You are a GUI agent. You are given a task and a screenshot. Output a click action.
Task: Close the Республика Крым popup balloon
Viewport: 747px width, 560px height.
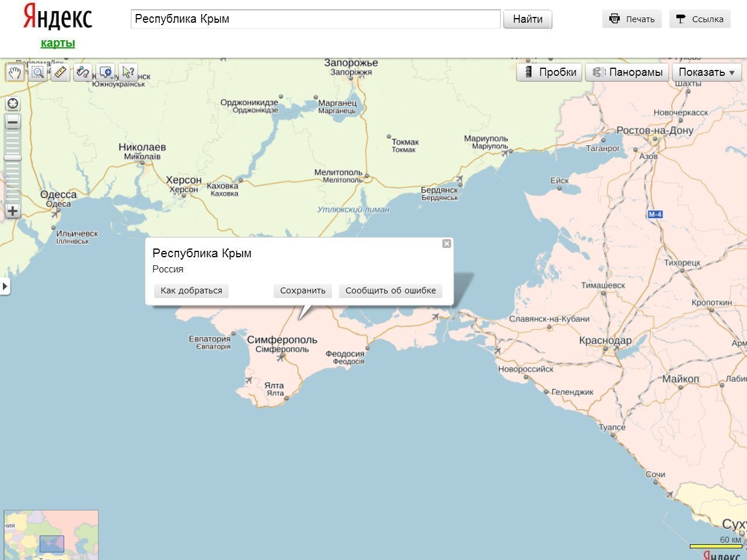point(446,244)
